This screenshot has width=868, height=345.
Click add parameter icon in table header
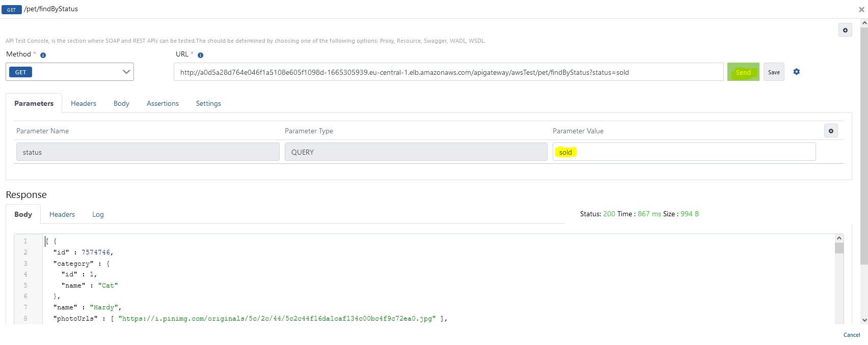[x=830, y=131]
